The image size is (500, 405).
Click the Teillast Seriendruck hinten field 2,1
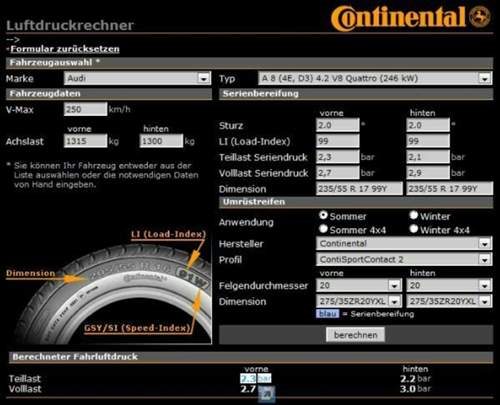pyautogui.click(x=428, y=157)
